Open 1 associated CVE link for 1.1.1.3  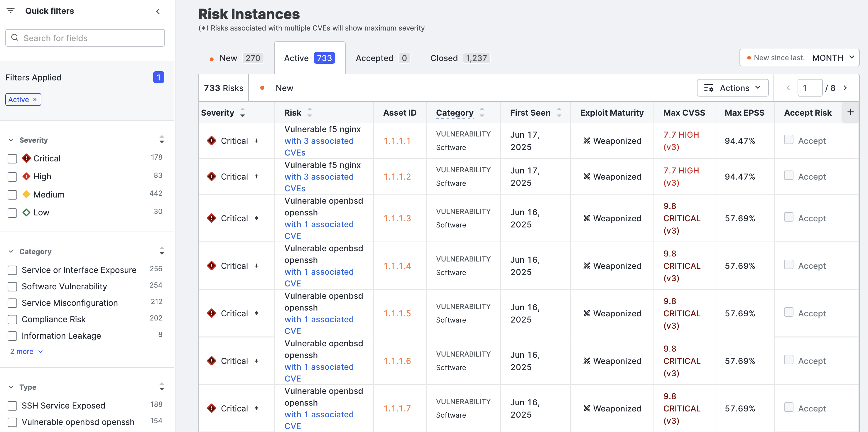pos(319,230)
